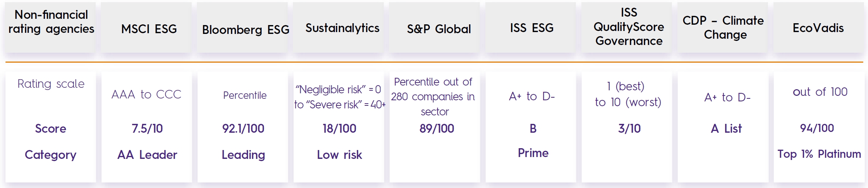Click the 3/10 QualityScore value
The image size is (868, 188).
coord(629,128)
